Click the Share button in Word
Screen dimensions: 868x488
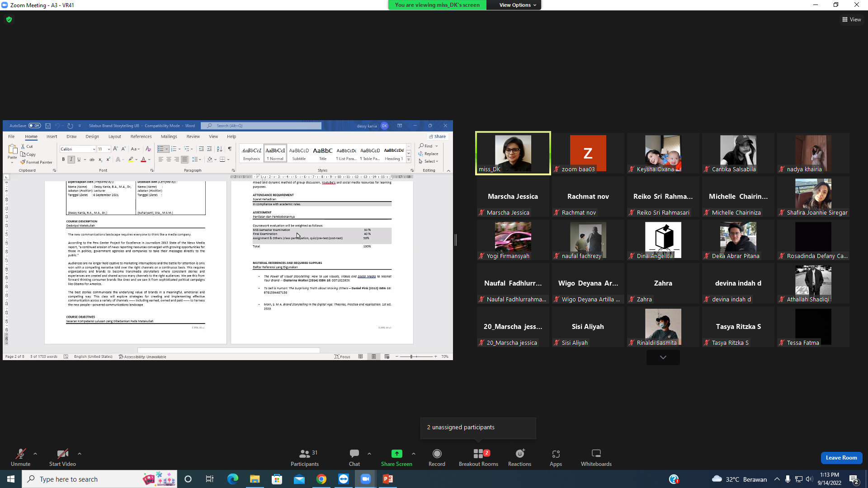point(437,136)
